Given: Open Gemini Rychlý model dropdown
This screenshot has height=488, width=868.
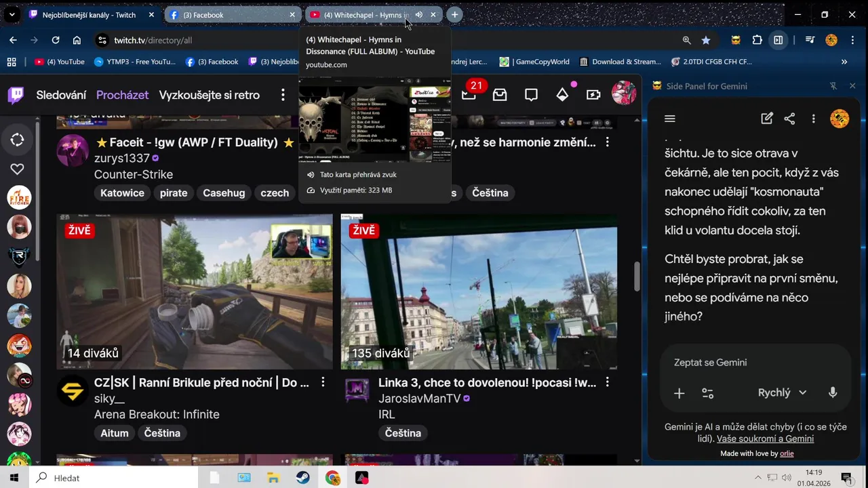Looking at the screenshot, I should [782, 392].
